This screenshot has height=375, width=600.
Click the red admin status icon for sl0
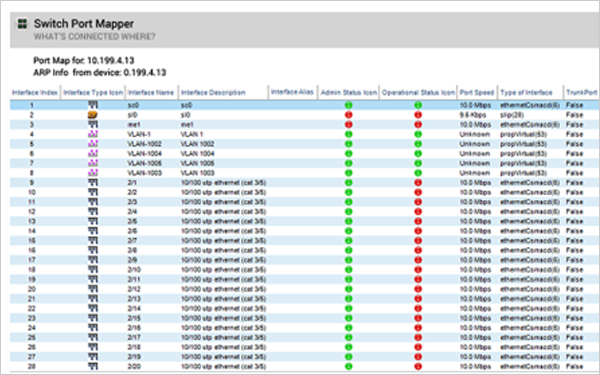(x=348, y=114)
